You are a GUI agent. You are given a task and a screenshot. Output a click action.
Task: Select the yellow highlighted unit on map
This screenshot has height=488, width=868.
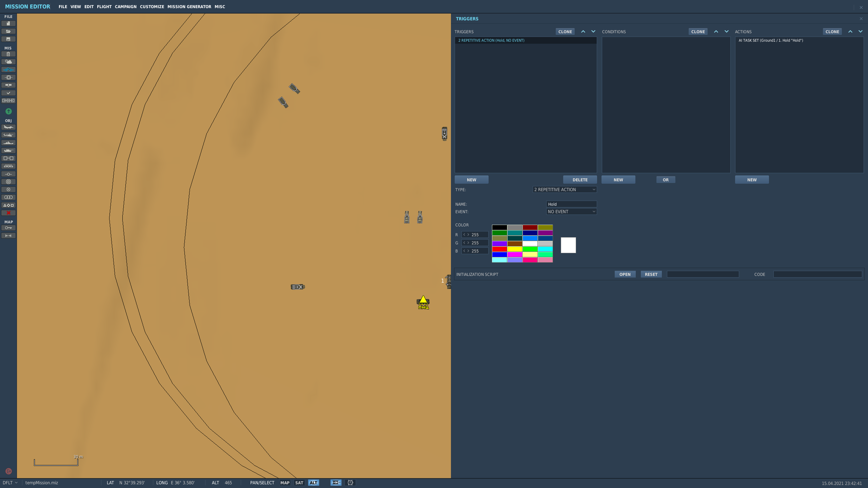[x=423, y=302]
